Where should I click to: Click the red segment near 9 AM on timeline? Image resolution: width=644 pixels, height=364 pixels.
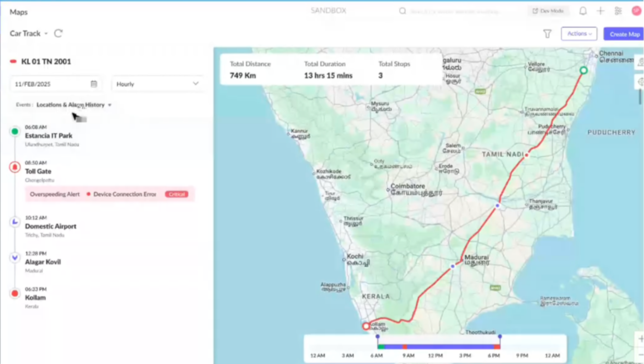click(405, 346)
